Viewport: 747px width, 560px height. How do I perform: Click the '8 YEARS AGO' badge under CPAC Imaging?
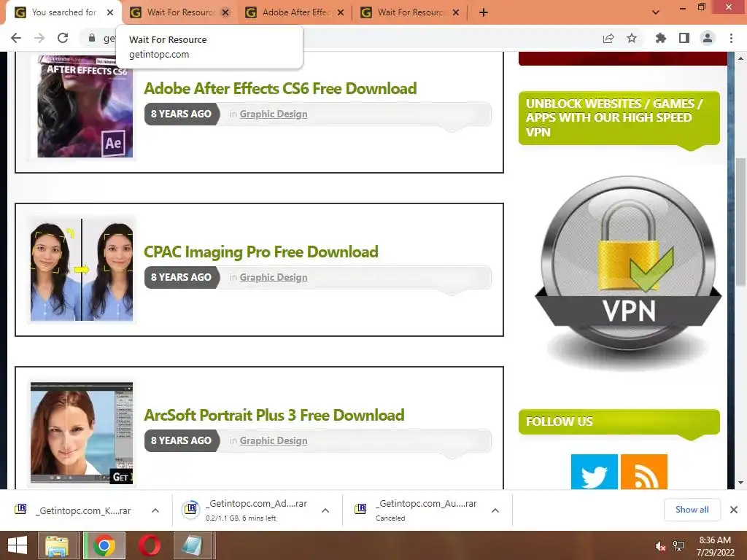(x=182, y=278)
